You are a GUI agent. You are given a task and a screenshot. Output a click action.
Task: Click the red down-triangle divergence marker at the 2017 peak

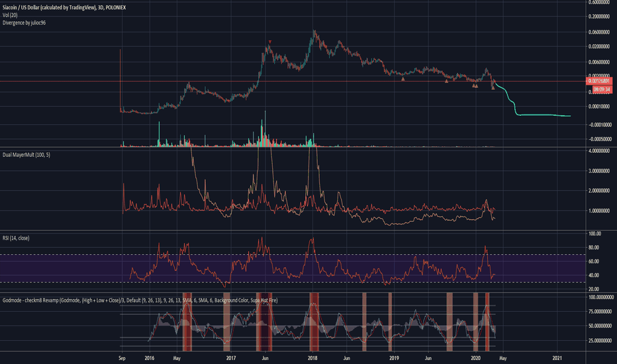pos(269,42)
